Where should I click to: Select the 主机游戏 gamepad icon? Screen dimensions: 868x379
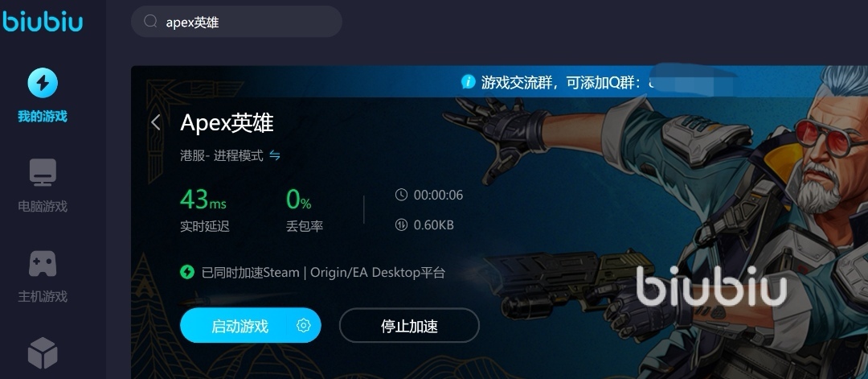point(43,263)
